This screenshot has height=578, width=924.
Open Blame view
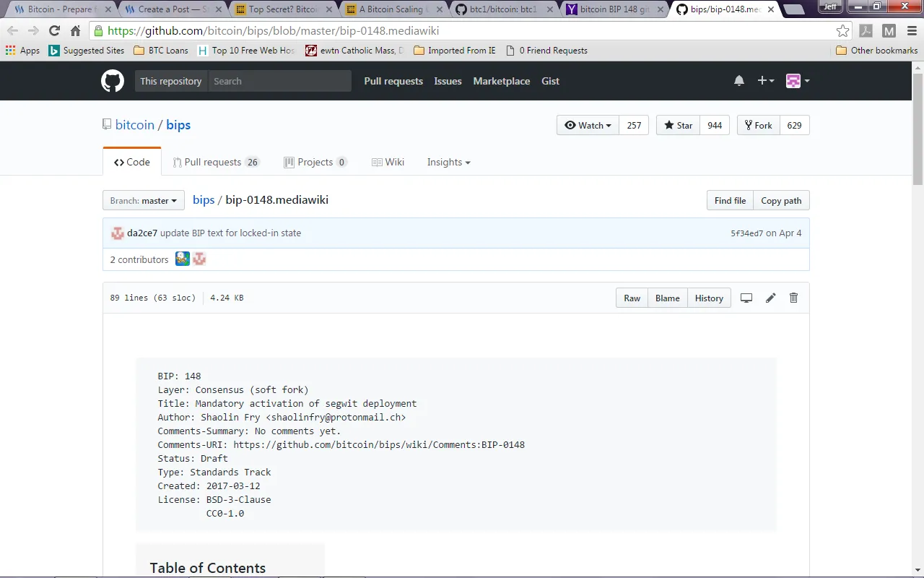667,298
